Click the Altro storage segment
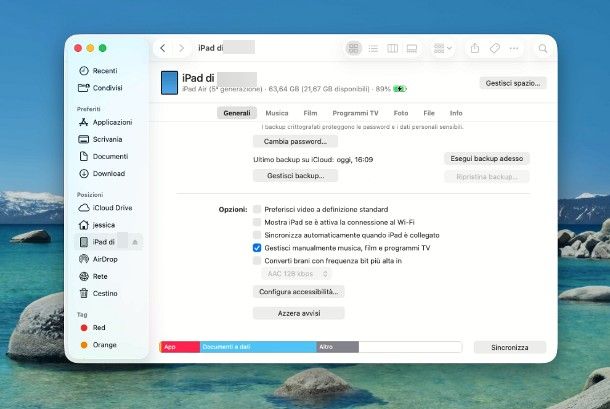 [x=338, y=347]
